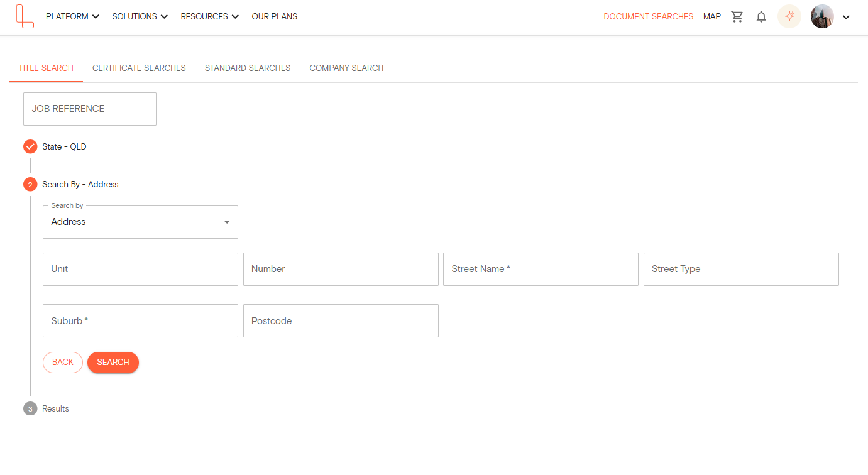868x475 pixels.
Task: Focus the Street Name input field
Action: (541, 269)
